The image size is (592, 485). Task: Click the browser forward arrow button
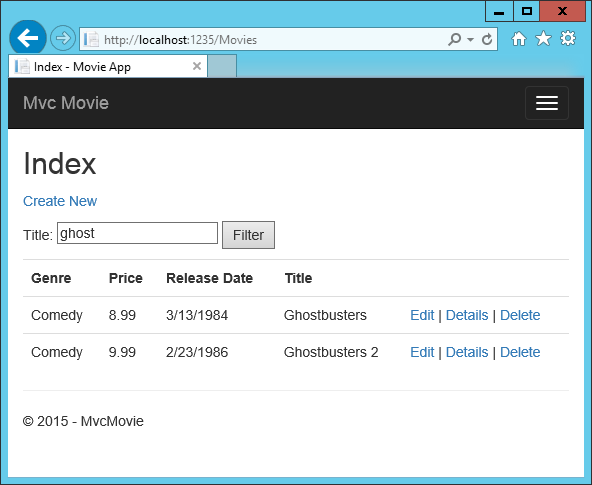[x=63, y=38]
